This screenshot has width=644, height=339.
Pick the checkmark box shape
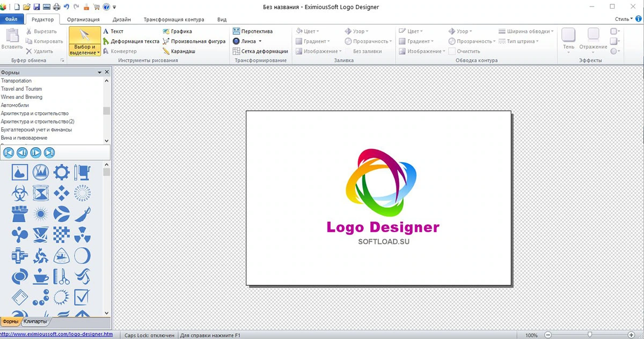click(82, 297)
